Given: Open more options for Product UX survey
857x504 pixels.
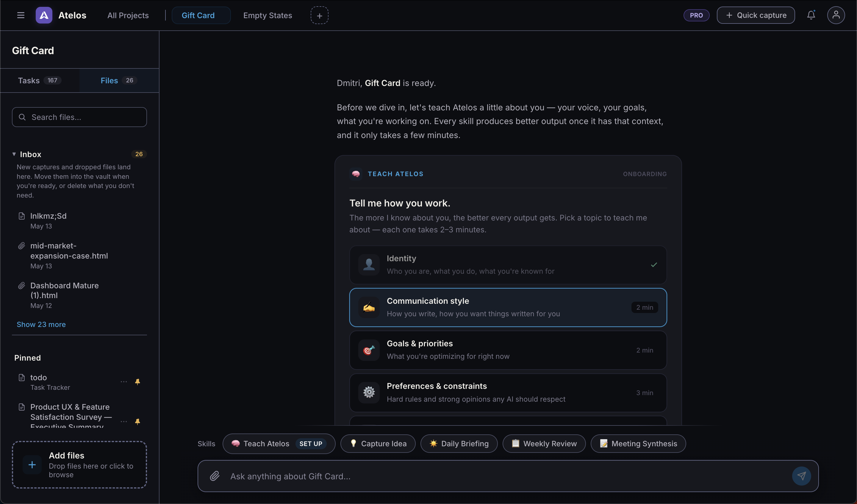Looking at the screenshot, I should 124,422.
